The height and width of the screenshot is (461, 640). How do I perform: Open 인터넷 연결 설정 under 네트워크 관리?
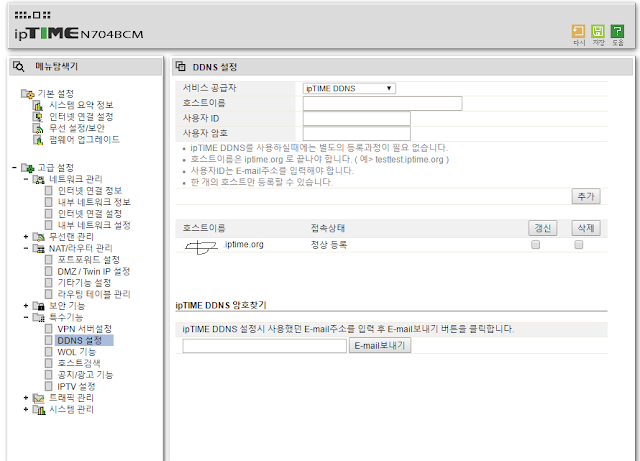click(x=89, y=214)
